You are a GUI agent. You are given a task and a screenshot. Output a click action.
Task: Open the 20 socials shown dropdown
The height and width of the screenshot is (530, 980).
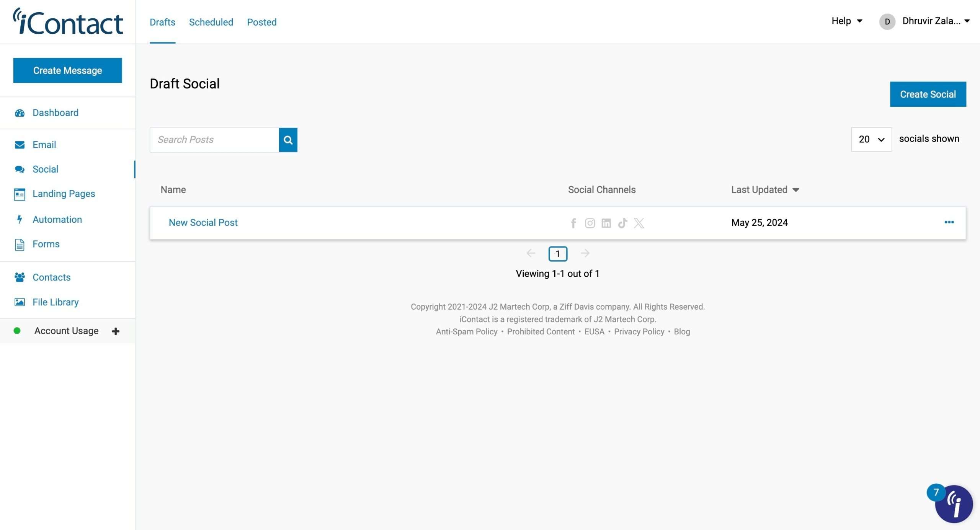coord(872,139)
